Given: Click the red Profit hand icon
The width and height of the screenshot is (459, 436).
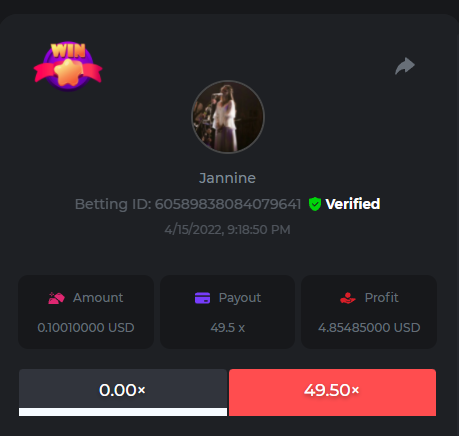Looking at the screenshot, I should pyautogui.click(x=348, y=298).
